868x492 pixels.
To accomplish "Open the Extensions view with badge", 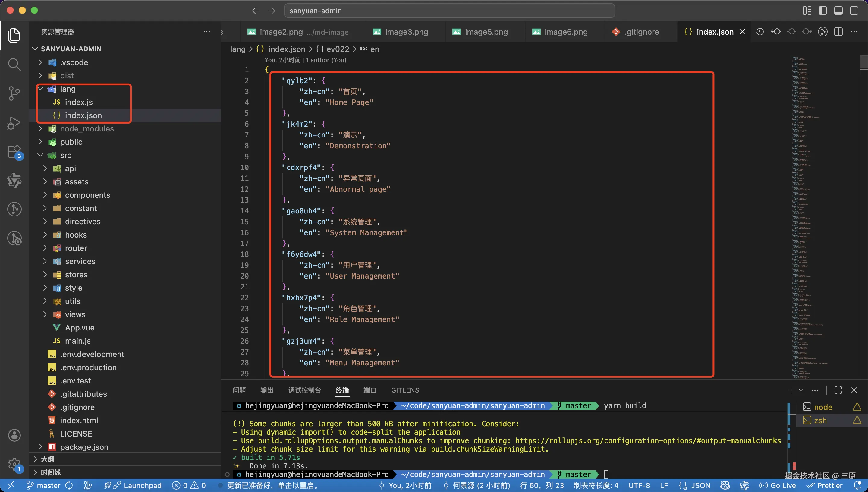I will 14,152.
